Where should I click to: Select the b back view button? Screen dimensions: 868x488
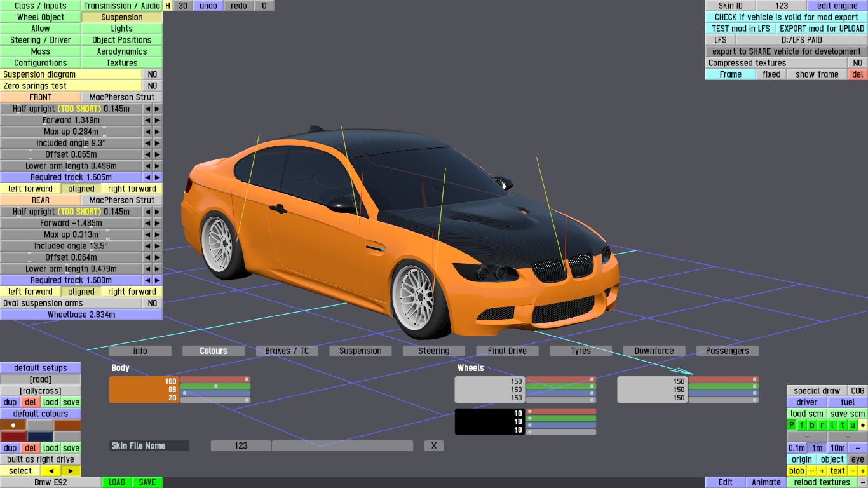tap(812, 425)
